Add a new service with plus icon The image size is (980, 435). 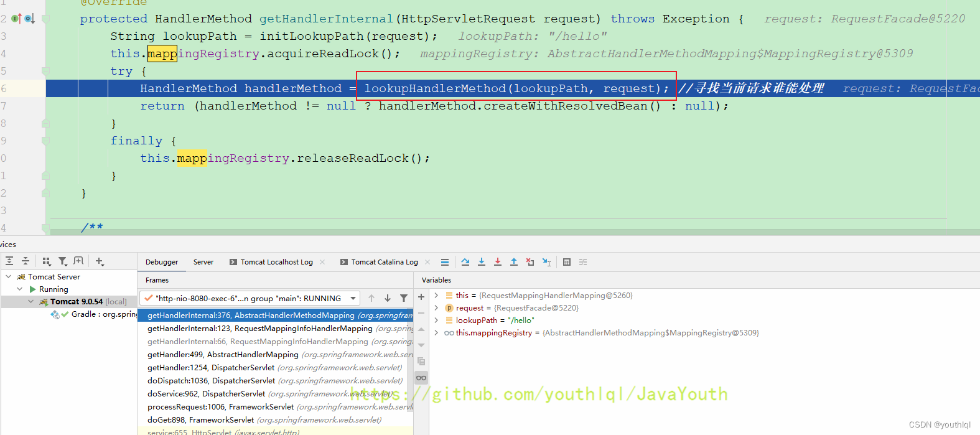(100, 261)
